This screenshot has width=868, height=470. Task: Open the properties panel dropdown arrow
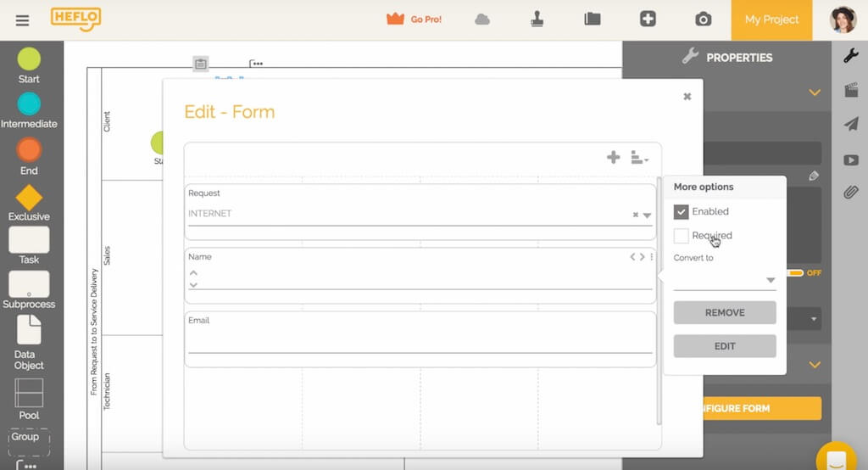[813, 319]
